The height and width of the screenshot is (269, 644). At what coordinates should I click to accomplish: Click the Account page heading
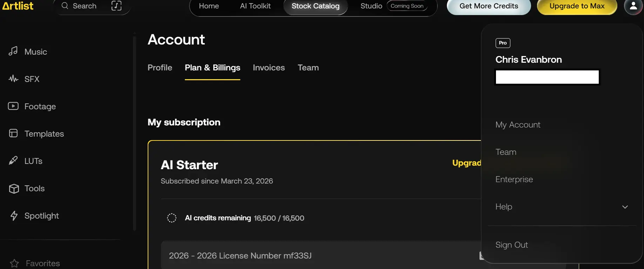pyautogui.click(x=176, y=40)
